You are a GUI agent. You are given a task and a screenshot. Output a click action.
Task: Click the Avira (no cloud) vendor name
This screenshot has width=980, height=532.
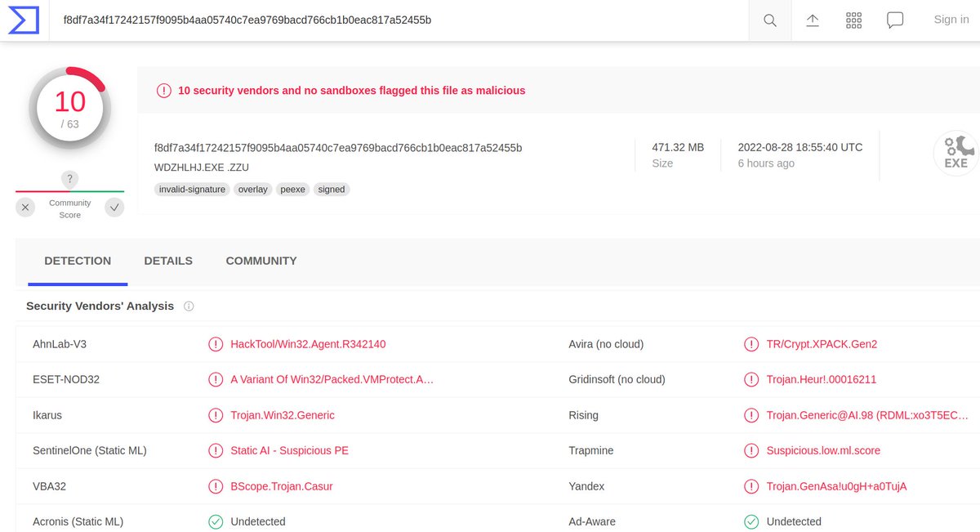(606, 344)
